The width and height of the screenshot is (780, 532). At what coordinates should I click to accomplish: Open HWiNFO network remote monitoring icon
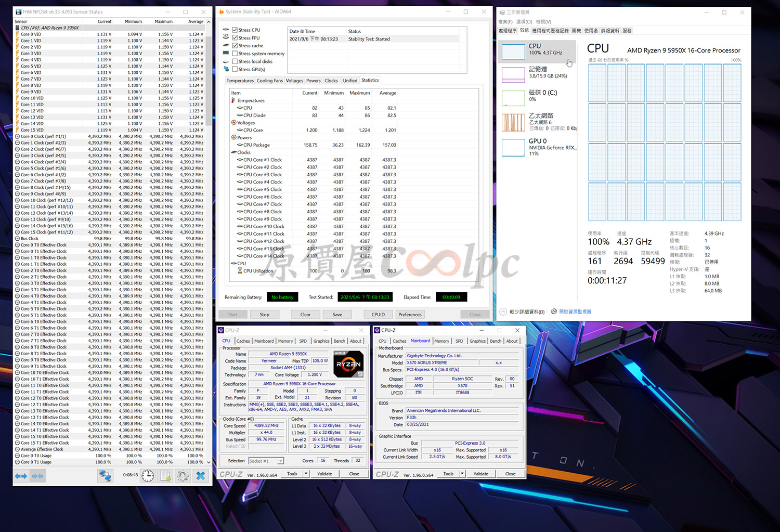point(106,475)
